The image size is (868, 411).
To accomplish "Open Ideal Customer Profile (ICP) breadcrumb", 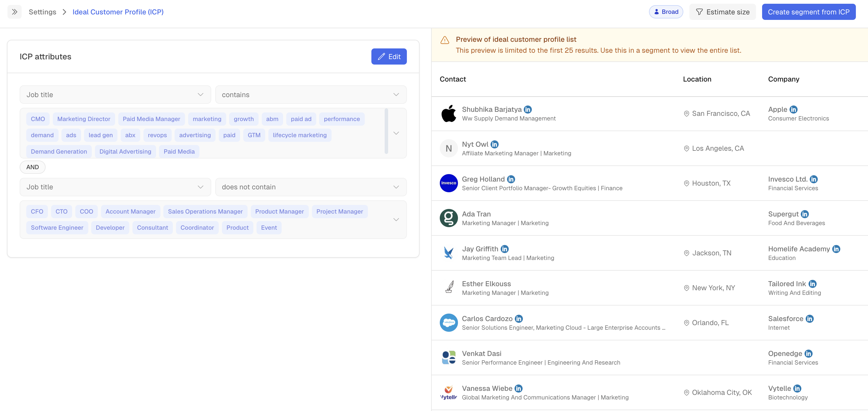I will 118,12.
